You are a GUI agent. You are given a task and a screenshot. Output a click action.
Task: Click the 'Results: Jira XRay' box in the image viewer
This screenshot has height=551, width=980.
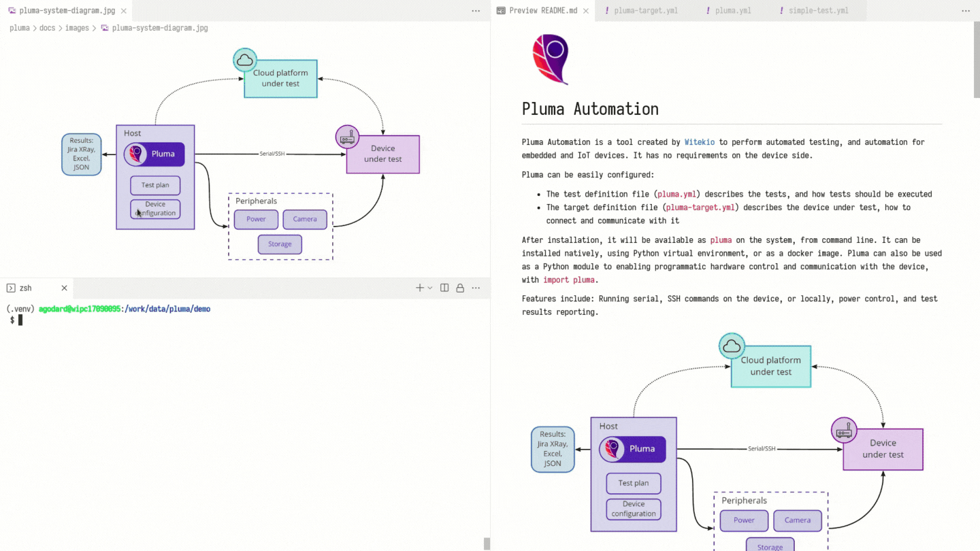(82, 154)
